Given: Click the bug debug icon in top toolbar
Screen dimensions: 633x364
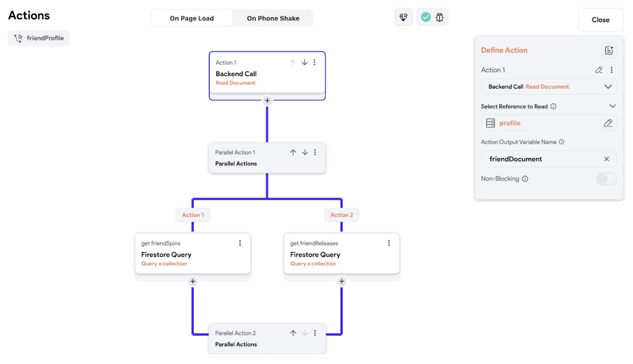Looking at the screenshot, I should [439, 17].
